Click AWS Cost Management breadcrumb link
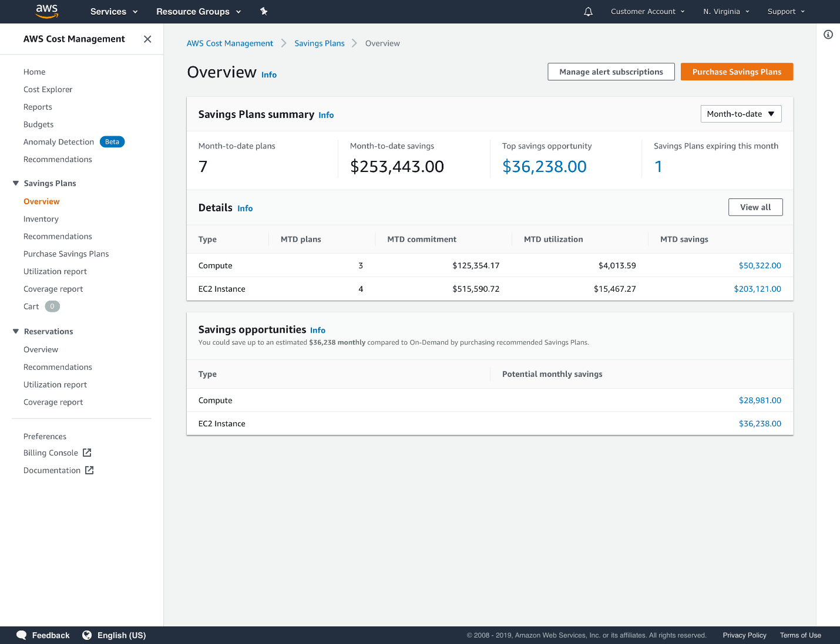 [230, 43]
